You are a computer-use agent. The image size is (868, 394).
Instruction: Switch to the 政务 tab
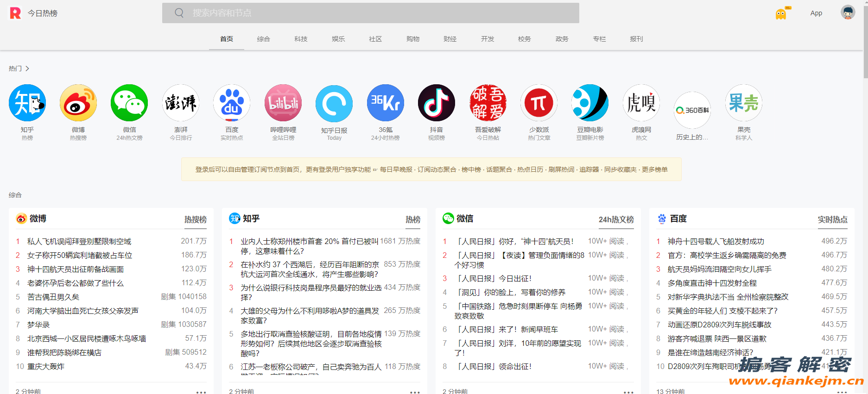tap(562, 39)
